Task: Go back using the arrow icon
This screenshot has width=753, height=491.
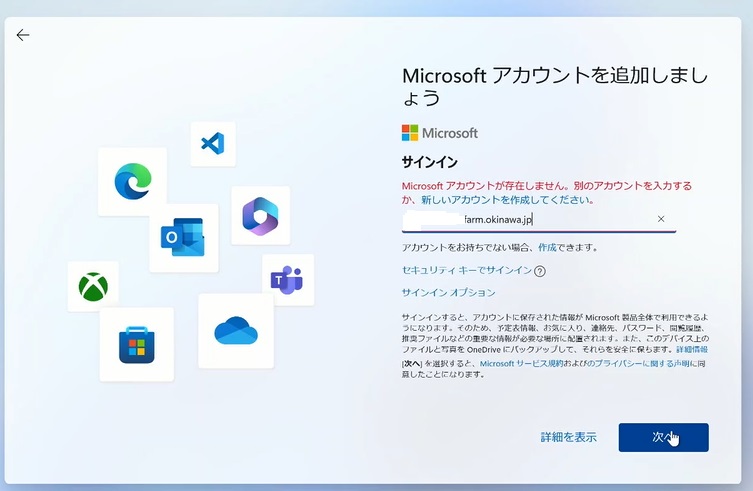Action: (23, 35)
